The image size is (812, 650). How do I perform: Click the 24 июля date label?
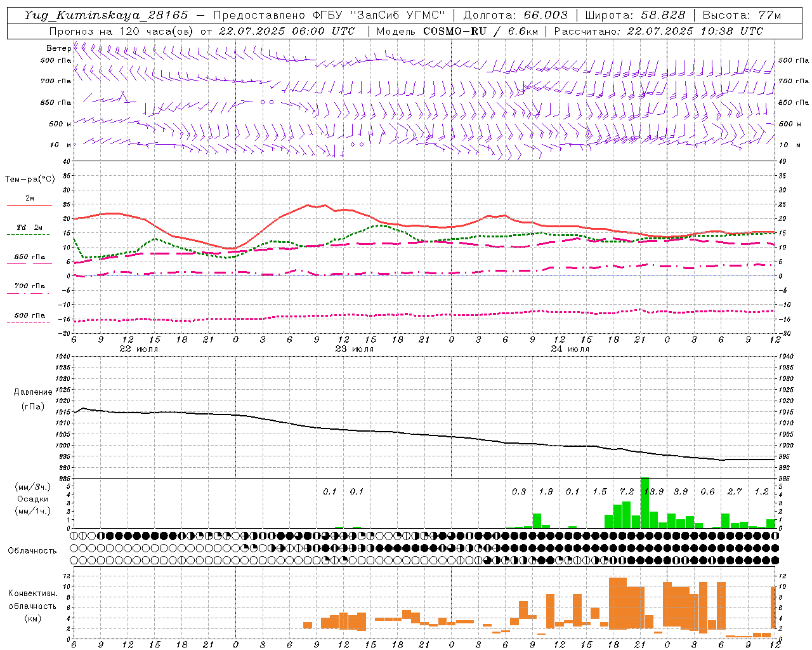point(570,349)
